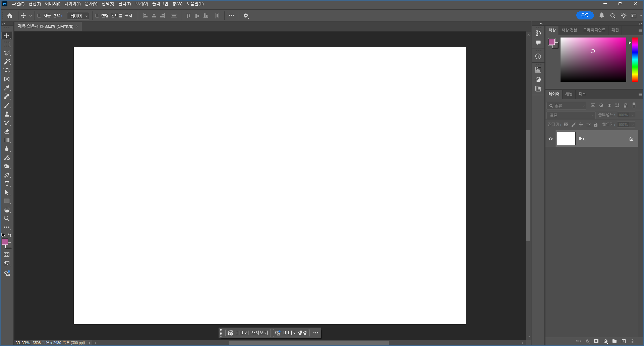Screen dimensions: 644x346
Task: Create a new layer icon
Action: 624,341
